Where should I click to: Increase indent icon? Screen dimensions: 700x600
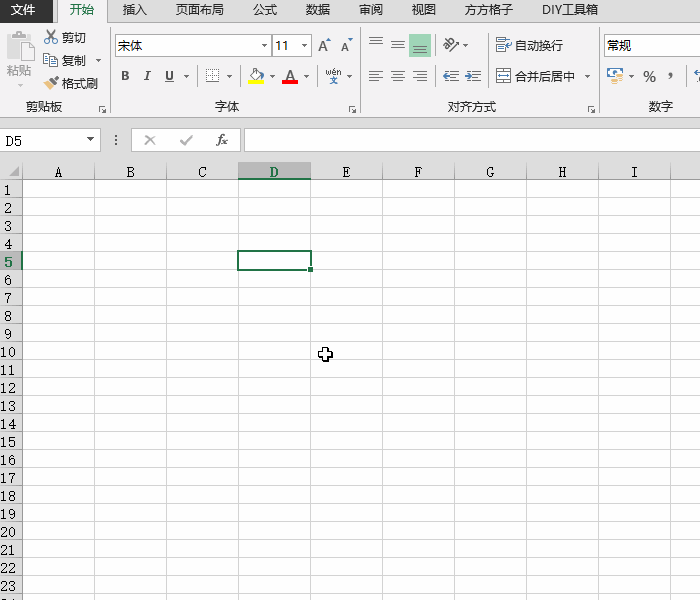[473, 76]
